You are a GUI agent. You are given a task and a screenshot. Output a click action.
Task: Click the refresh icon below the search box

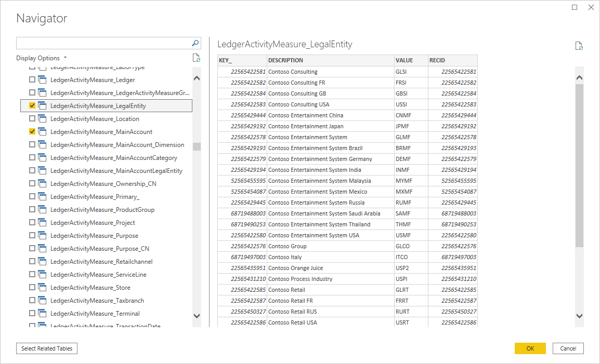(197, 58)
